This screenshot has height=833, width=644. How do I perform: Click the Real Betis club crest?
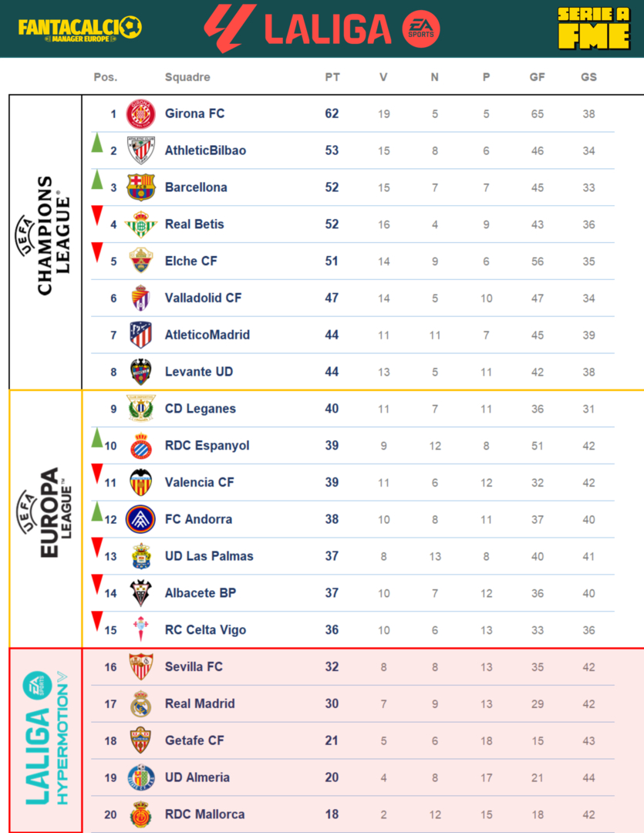tap(141, 224)
